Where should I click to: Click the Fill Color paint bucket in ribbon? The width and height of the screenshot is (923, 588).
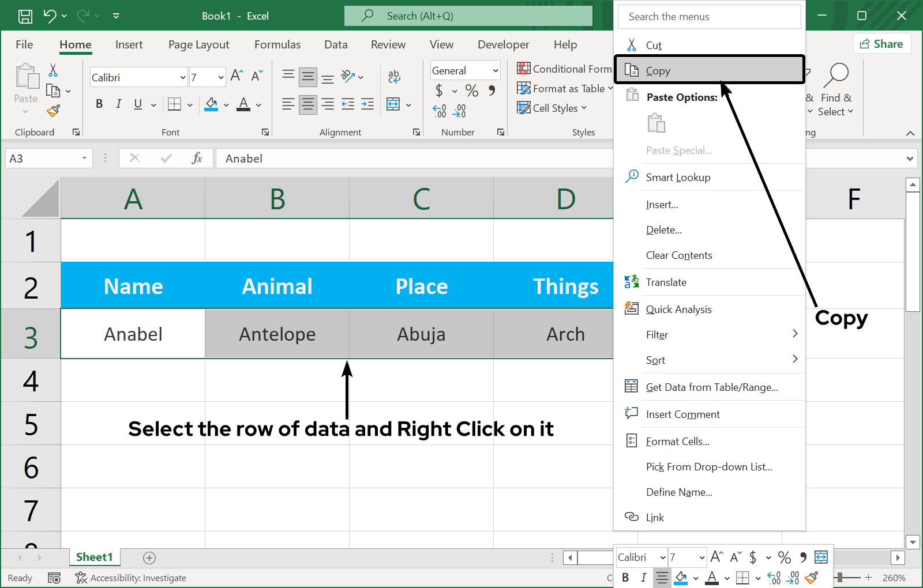211,104
